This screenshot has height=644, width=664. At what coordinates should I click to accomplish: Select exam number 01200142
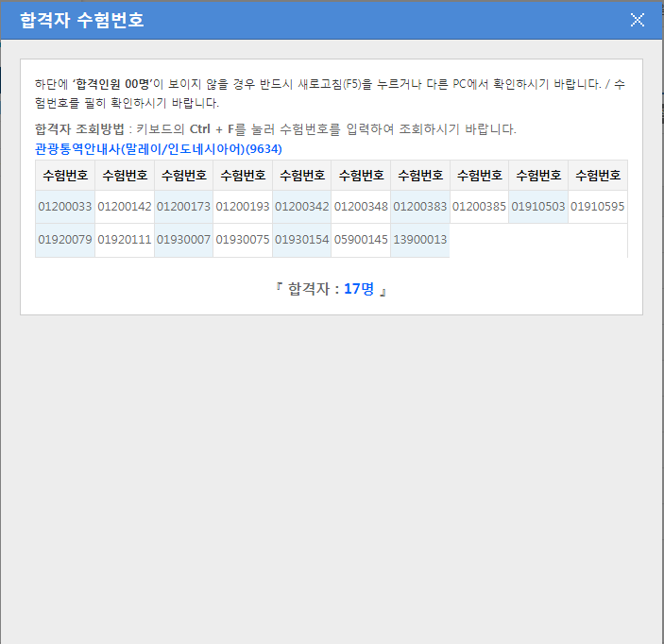[125, 207]
